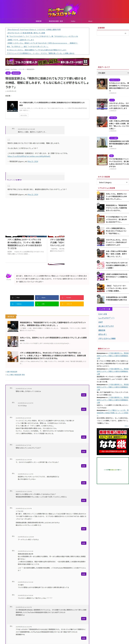
Task: Open the まとめくすアンテナ link site
Action: pos(106,326)
